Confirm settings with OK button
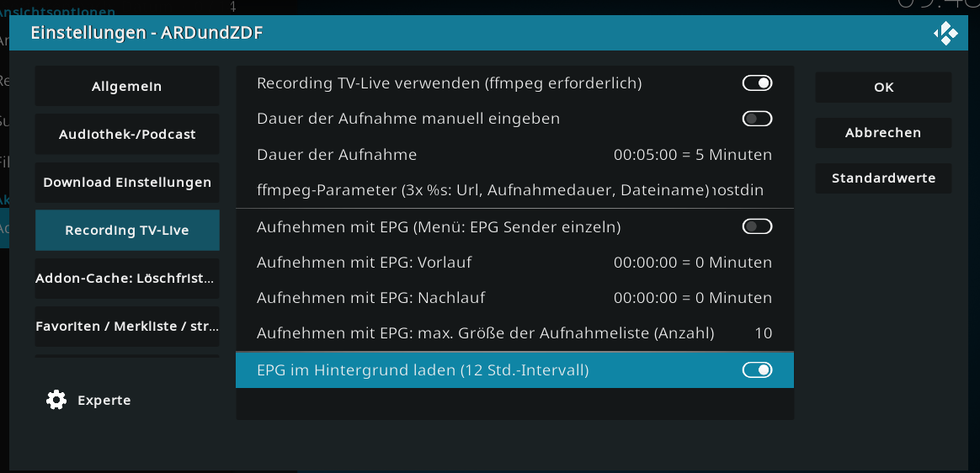This screenshot has height=473, width=980. click(x=883, y=88)
